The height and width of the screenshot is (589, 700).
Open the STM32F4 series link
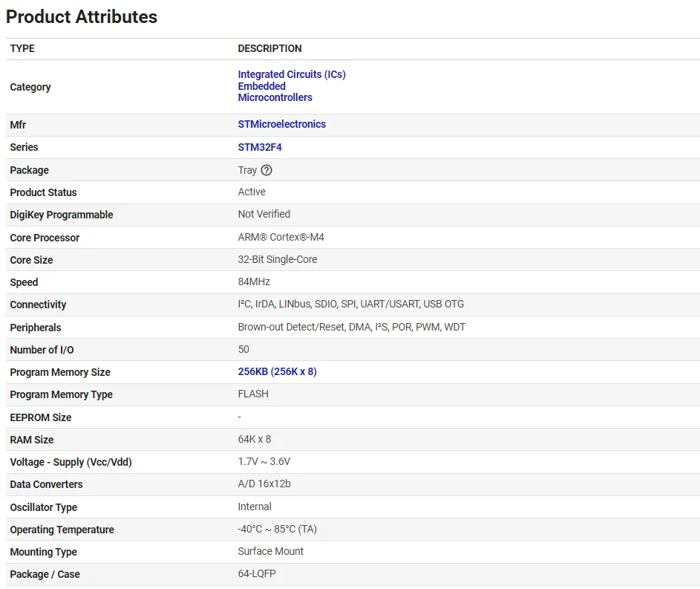[260, 147]
